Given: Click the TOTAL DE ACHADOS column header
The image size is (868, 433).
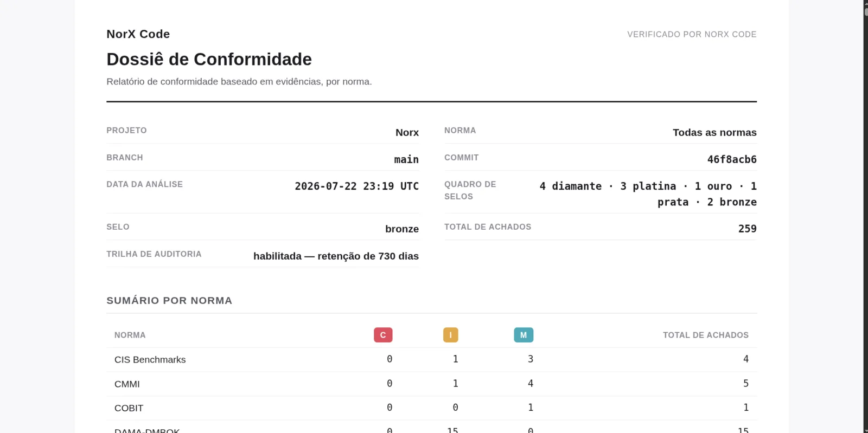Looking at the screenshot, I should pyautogui.click(x=705, y=335).
